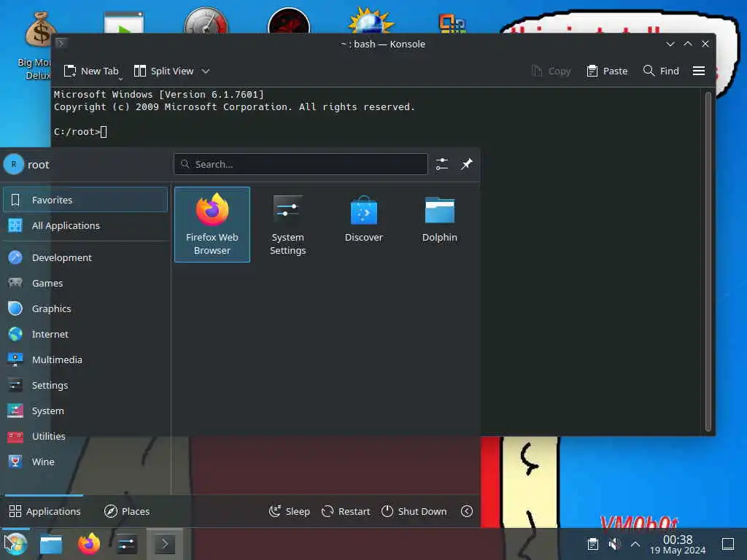
Task: Open System category in launcher
Action: (85, 411)
